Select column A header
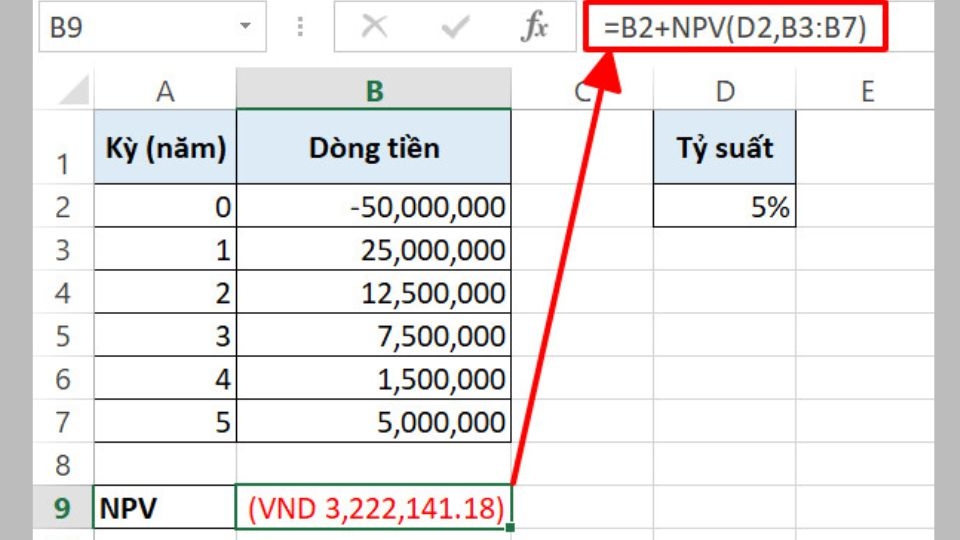The image size is (960, 540). click(x=165, y=91)
